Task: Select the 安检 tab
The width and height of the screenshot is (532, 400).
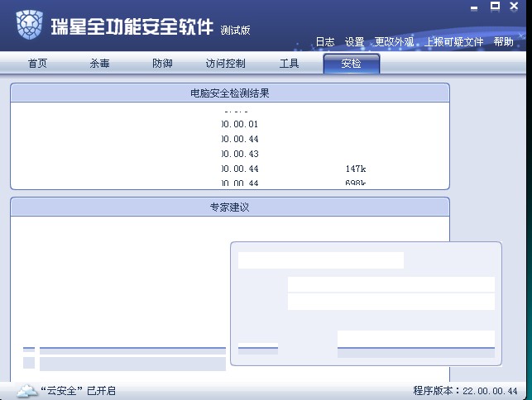Action: click(x=351, y=64)
